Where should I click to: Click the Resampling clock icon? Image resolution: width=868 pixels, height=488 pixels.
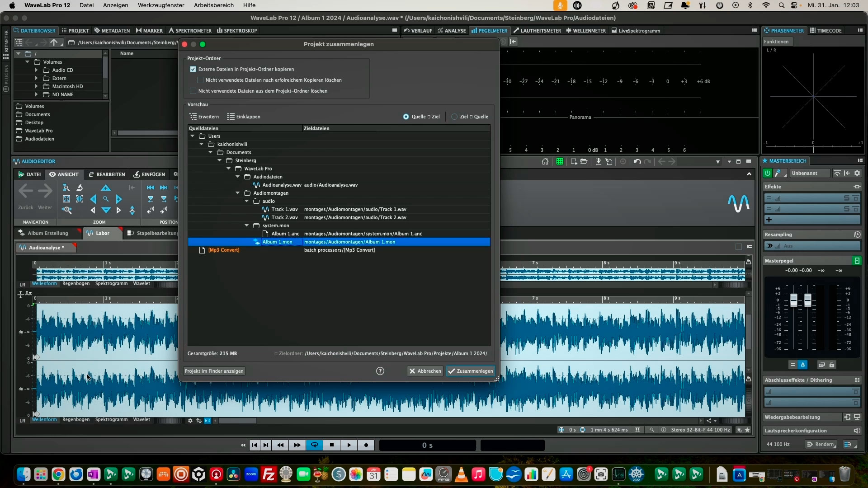[857, 235]
